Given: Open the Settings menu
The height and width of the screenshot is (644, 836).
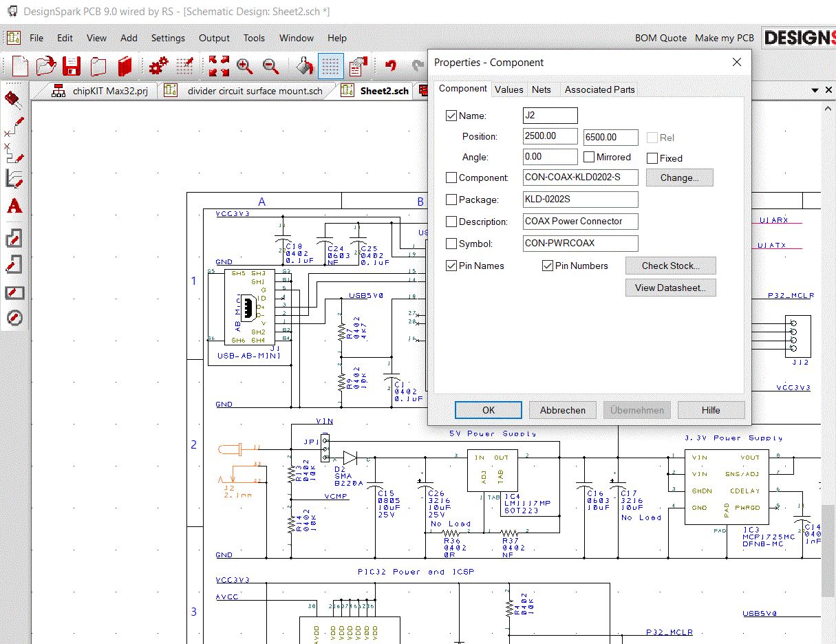Looking at the screenshot, I should 168,38.
